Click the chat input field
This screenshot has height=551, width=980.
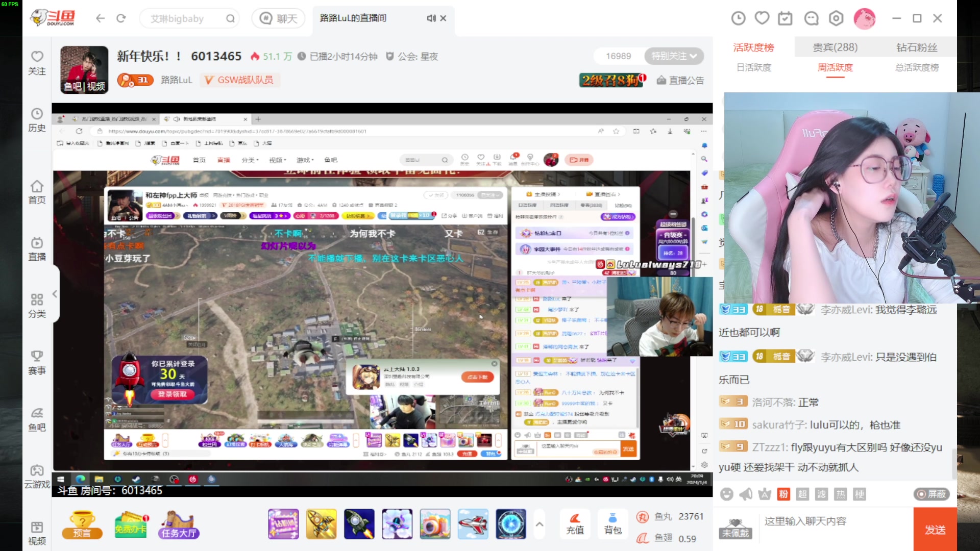pyautogui.click(x=835, y=530)
